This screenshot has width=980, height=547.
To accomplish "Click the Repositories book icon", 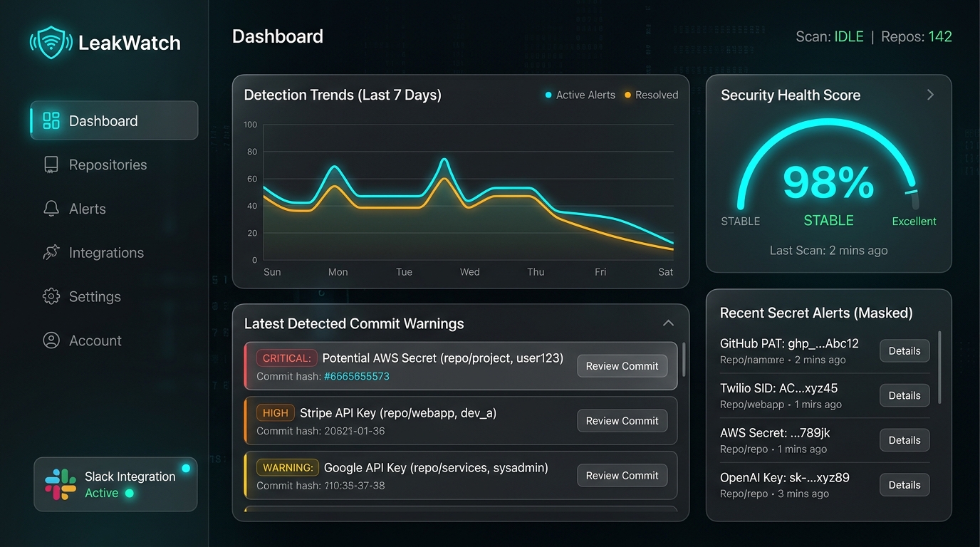I will click(x=51, y=165).
